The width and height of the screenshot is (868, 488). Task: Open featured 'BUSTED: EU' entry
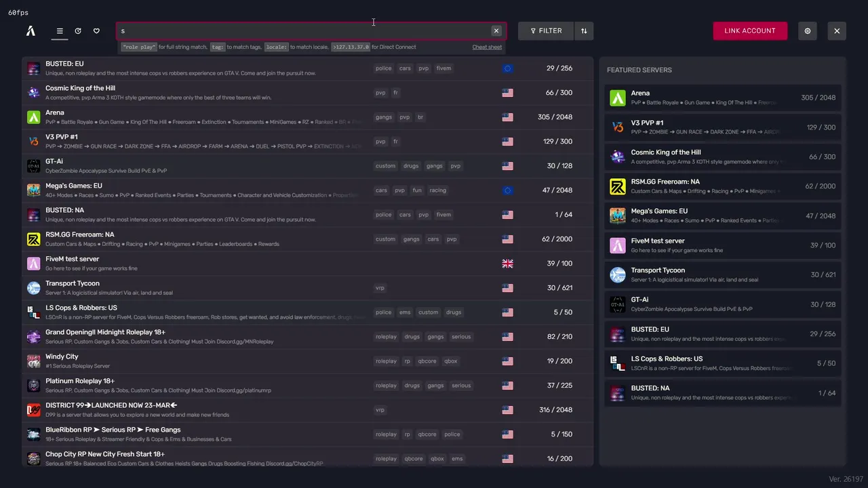click(x=723, y=334)
